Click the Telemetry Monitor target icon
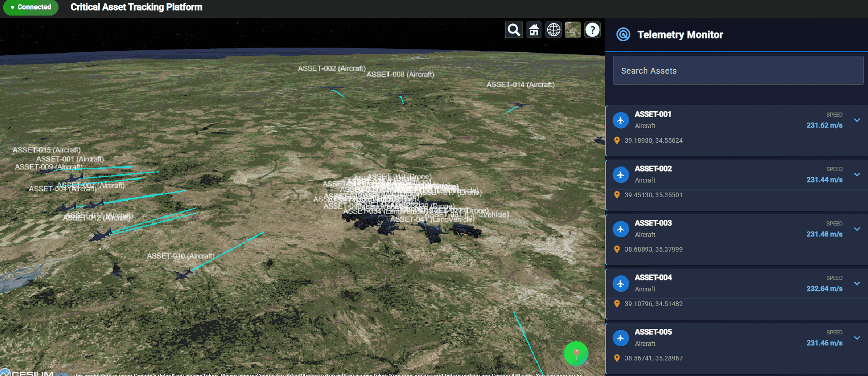The height and width of the screenshot is (376, 868). [623, 34]
